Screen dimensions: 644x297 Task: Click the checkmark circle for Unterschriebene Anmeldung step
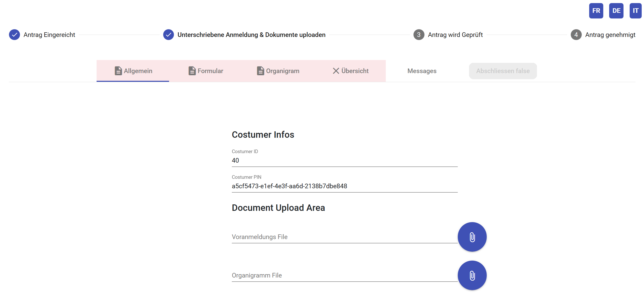pos(169,35)
